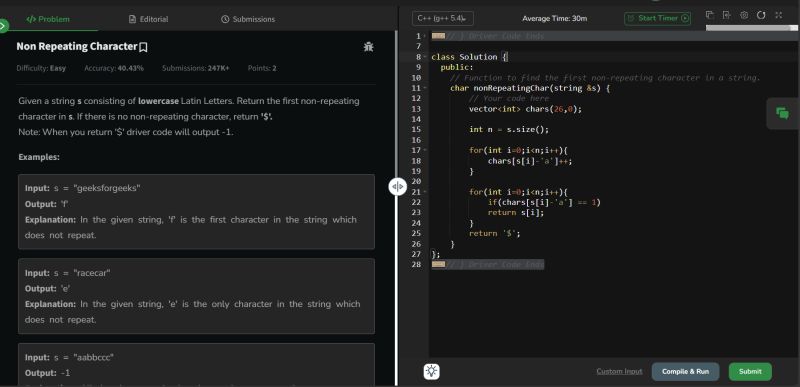Viewport: 800px width, 387px height.
Task: Click the Compile & Run button
Action: tap(685, 372)
